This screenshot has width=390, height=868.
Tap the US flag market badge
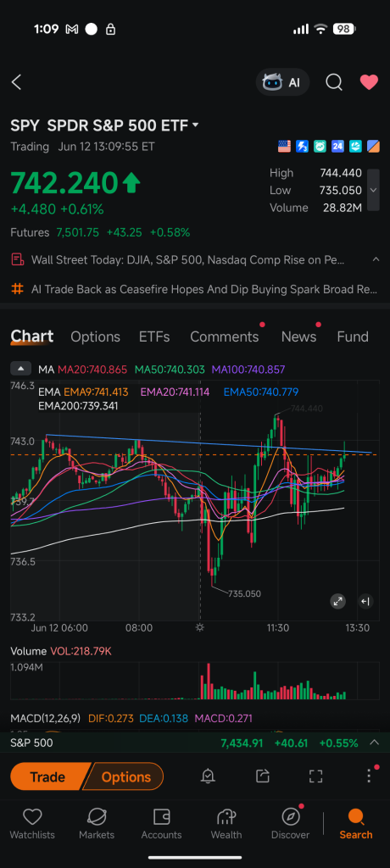(284, 146)
